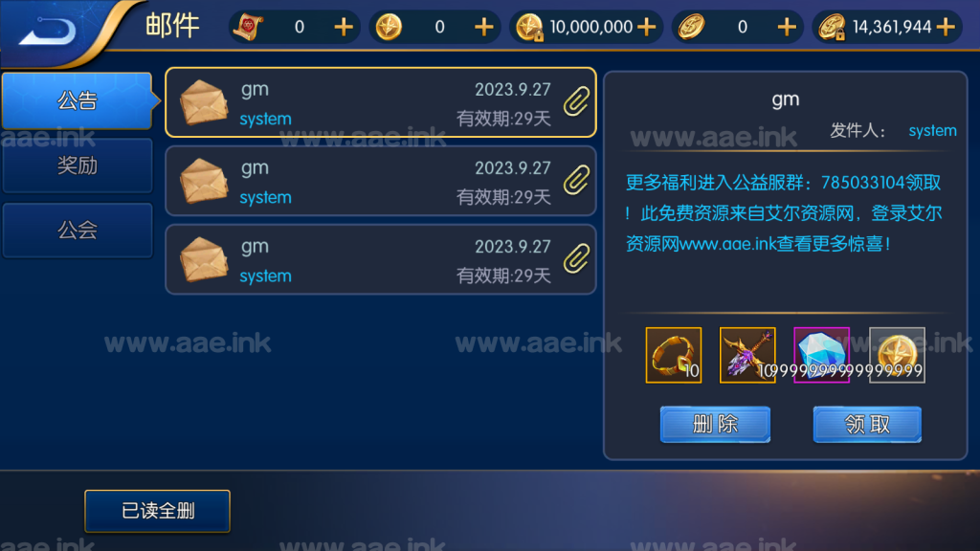980x551 pixels.
Task: Click the system sender name link
Action: (x=932, y=130)
